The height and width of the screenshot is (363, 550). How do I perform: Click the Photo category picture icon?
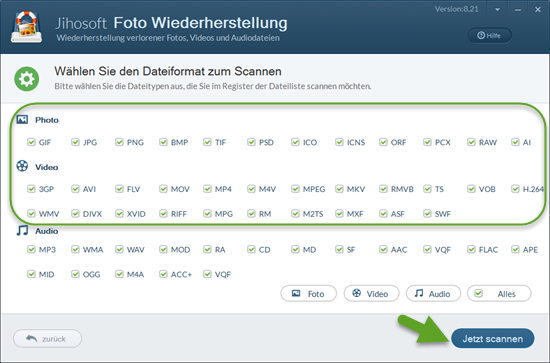coord(22,120)
